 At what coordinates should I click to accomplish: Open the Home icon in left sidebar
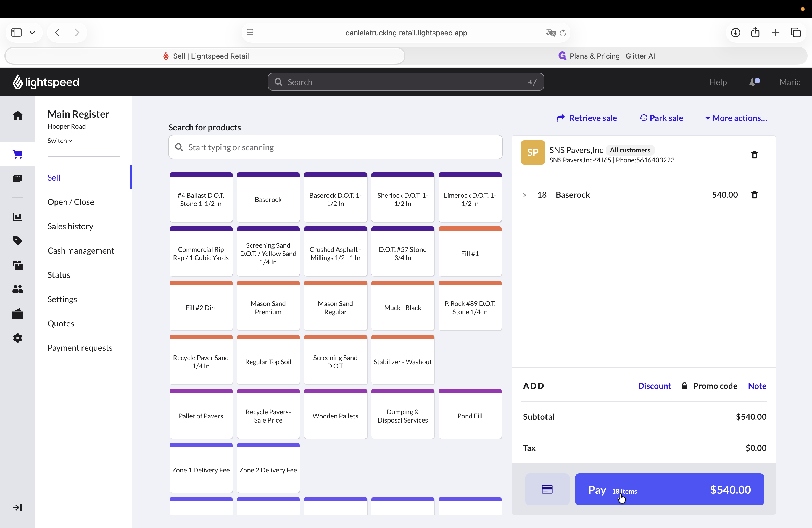click(x=17, y=116)
